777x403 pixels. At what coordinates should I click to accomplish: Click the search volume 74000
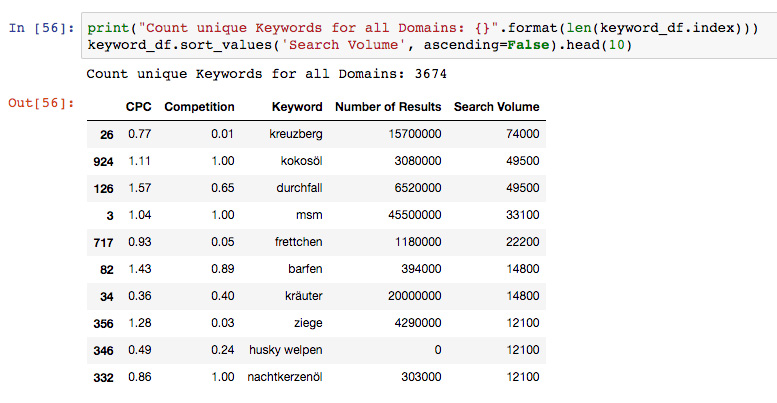tap(522, 134)
